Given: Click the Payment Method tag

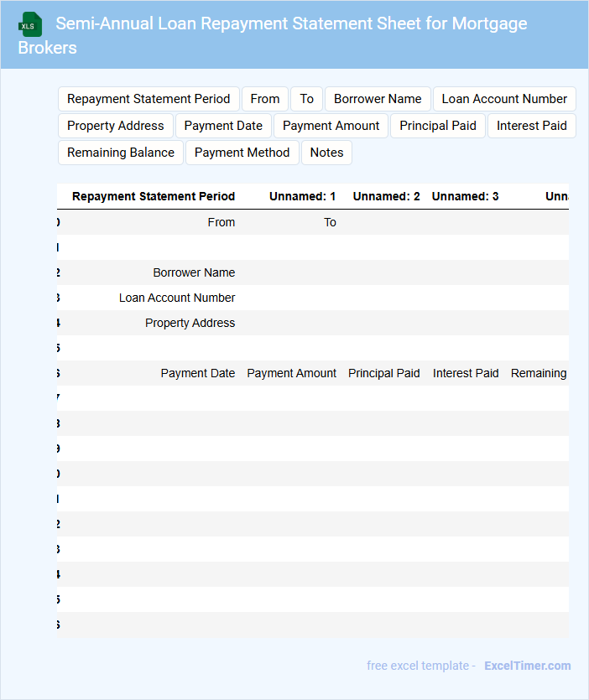Looking at the screenshot, I should click(x=242, y=153).
